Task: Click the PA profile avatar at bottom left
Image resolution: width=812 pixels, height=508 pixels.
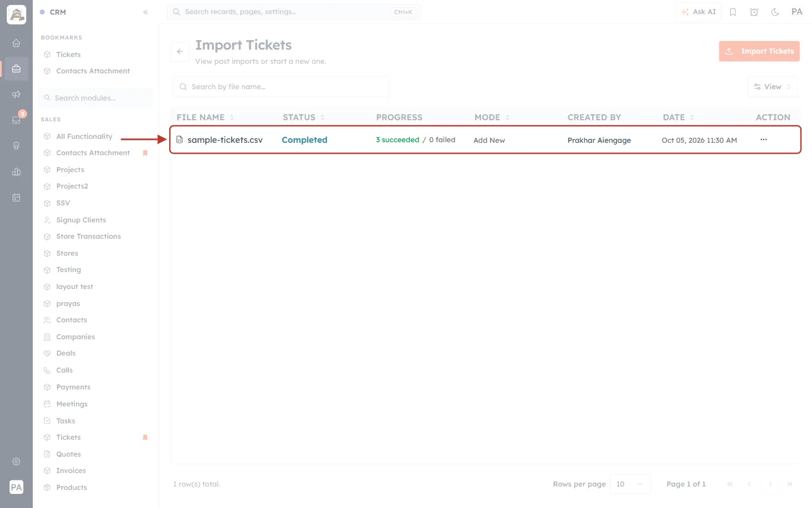Action: (x=16, y=487)
